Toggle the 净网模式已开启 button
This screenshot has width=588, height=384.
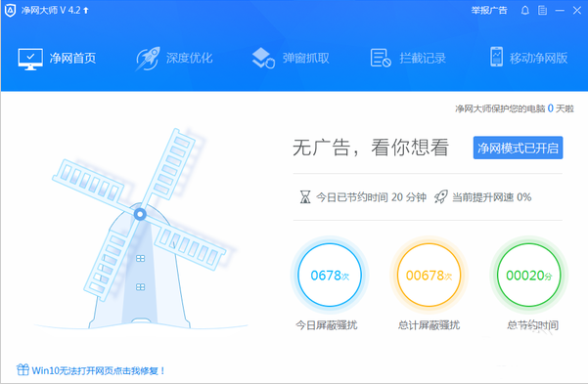[518, 148]
